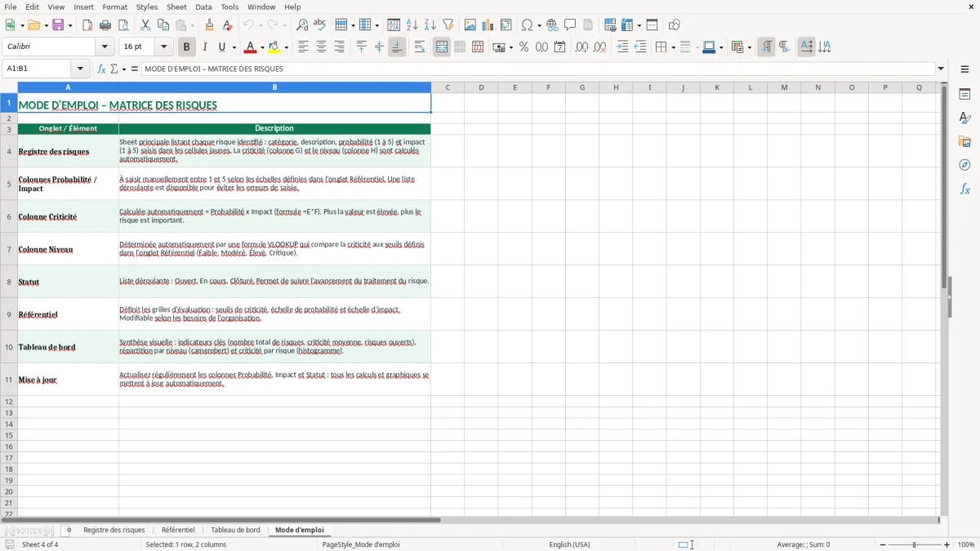Run the Spelling check icon

point(320,25)
